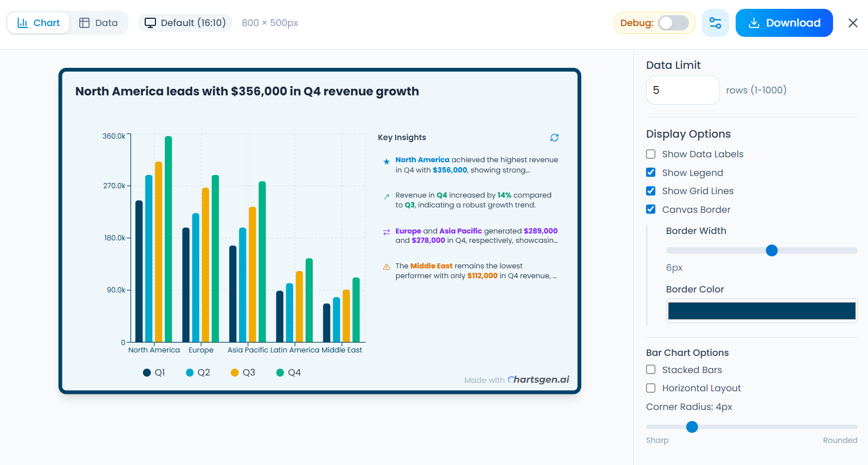Image resolution: width=868 pixels, height=465 pixels.
Task: Open the Default (16:10) aspect ratio selector
Action: pyautogui.click(x=185, y=23)
